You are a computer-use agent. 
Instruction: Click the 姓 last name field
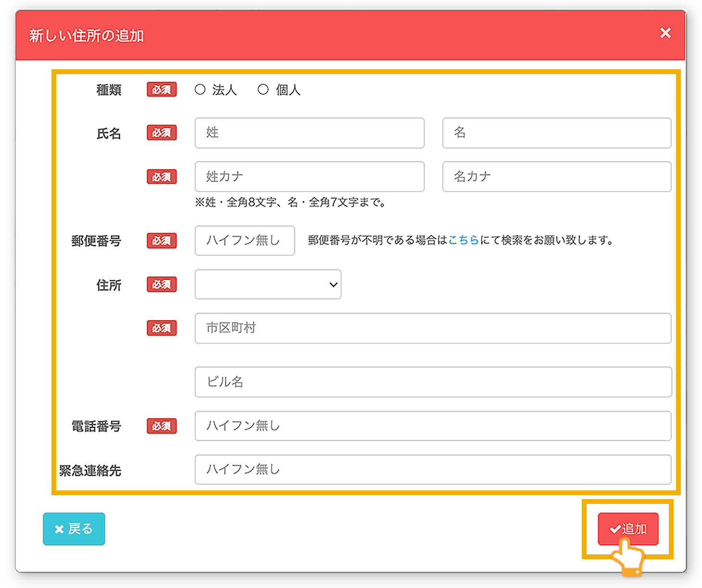coord(309,133)
